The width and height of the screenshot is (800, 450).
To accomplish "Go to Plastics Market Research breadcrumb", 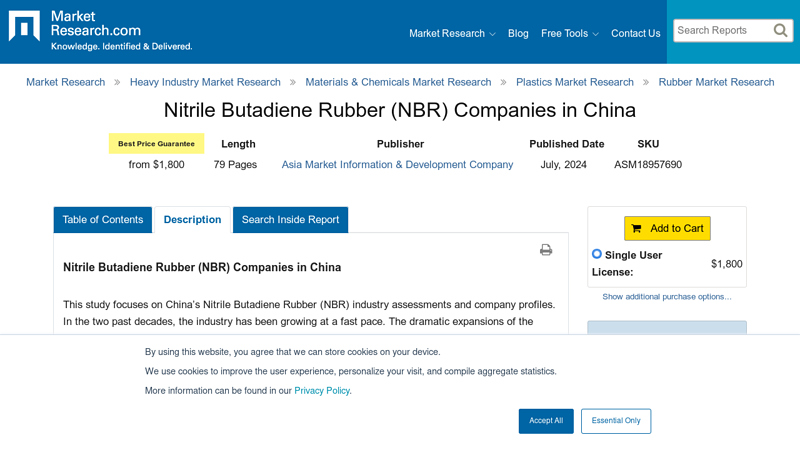I will pos(574,82).
